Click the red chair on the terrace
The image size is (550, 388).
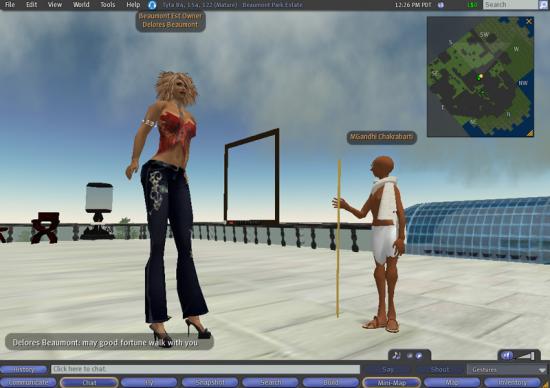[x=45, y=228]
